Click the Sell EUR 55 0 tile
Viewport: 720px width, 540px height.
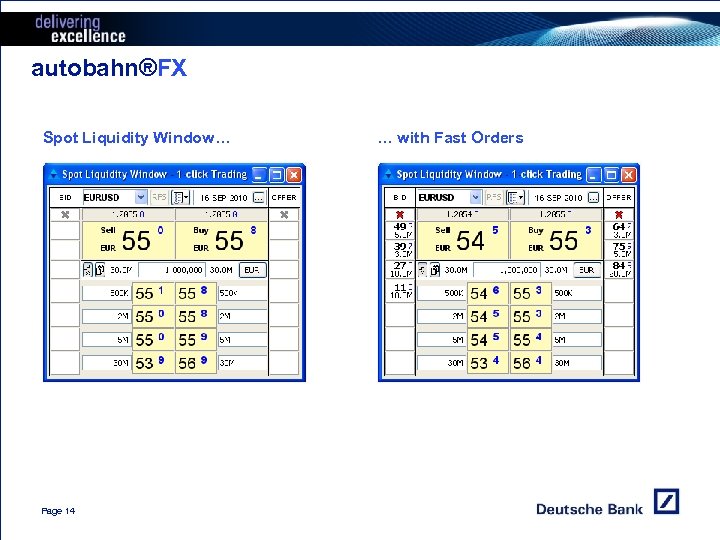[129, 240]
